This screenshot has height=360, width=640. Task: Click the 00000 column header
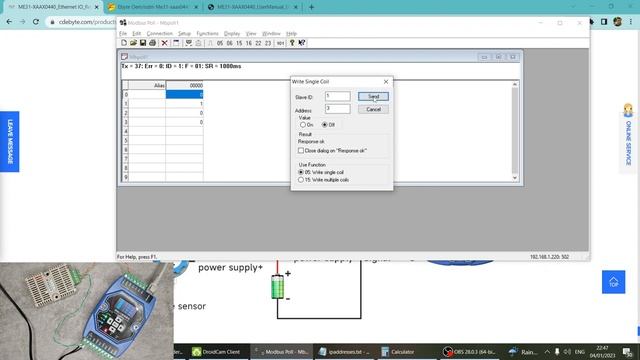tap(184, 85)
